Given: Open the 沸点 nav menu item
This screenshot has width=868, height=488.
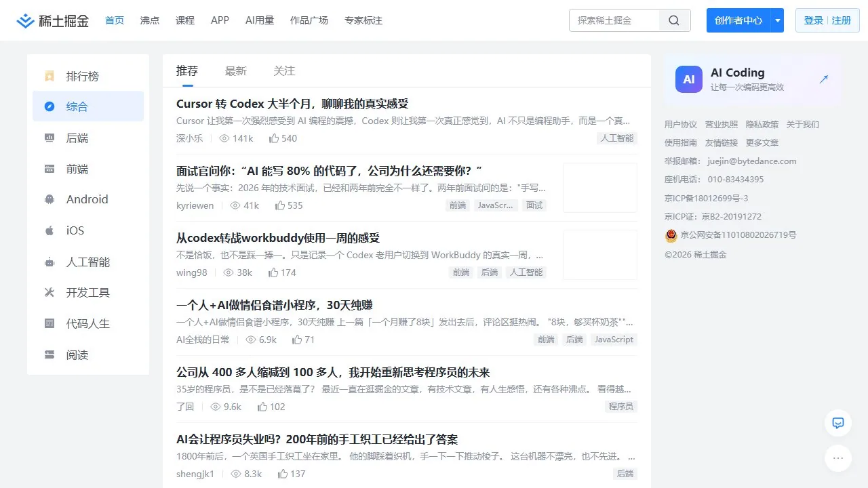Looking at the screenshot, I should click(150, 20).
